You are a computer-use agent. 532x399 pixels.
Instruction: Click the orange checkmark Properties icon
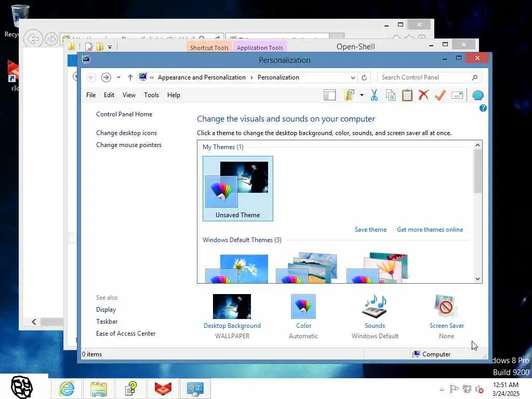coord(440,96)
